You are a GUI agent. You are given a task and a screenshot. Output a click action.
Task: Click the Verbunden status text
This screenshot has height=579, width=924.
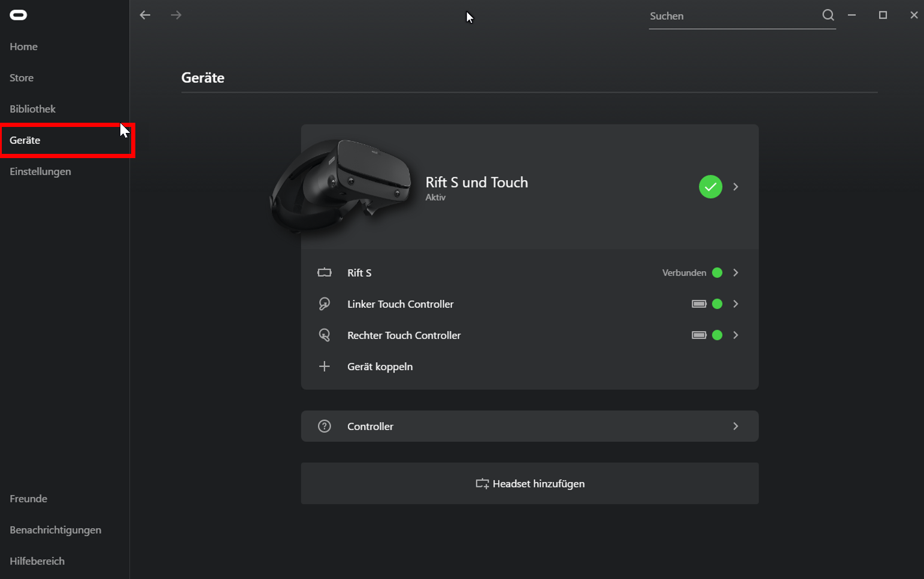point(684,272)
